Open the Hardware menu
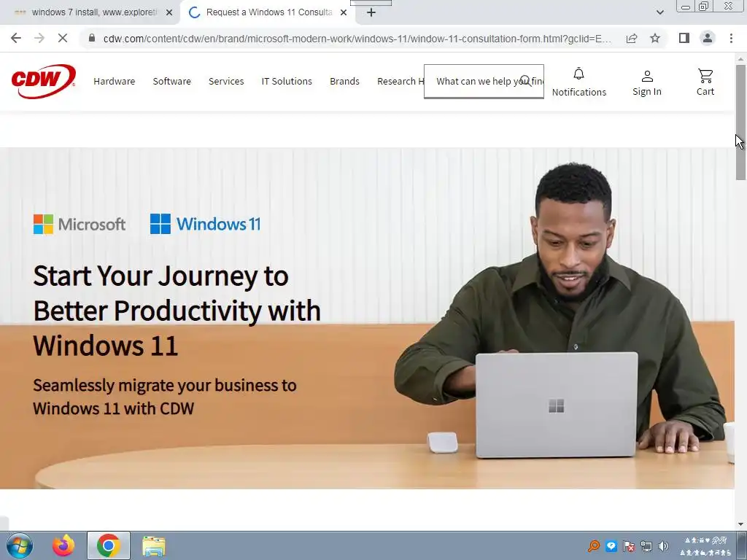The image size is (747, 560). pos(115,82)
